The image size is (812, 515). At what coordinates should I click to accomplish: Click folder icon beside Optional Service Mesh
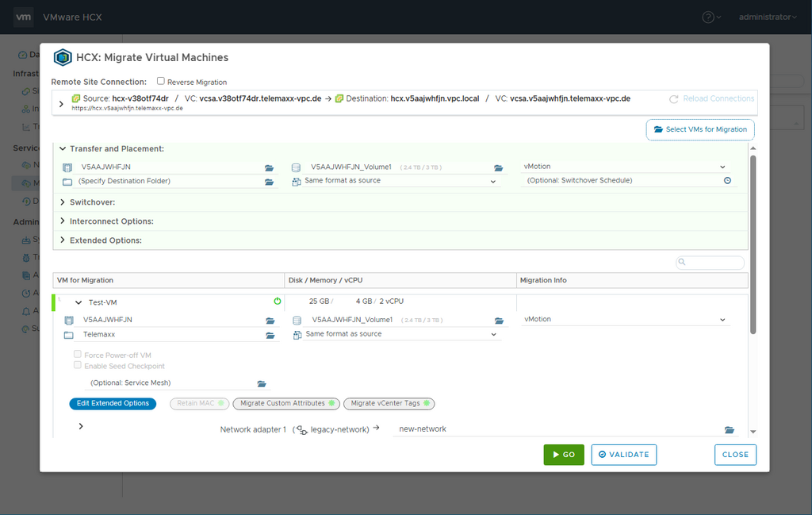tap(262, 383)
